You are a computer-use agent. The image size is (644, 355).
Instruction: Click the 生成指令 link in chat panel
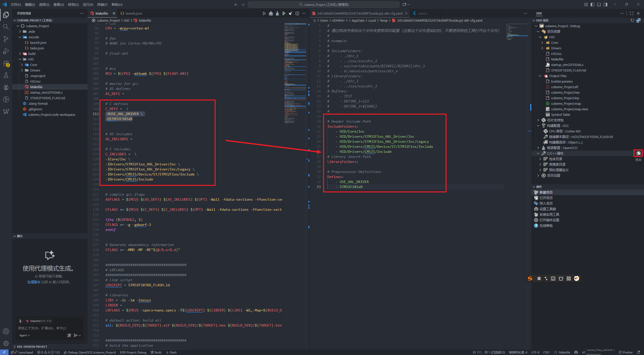tap(34, 282)
